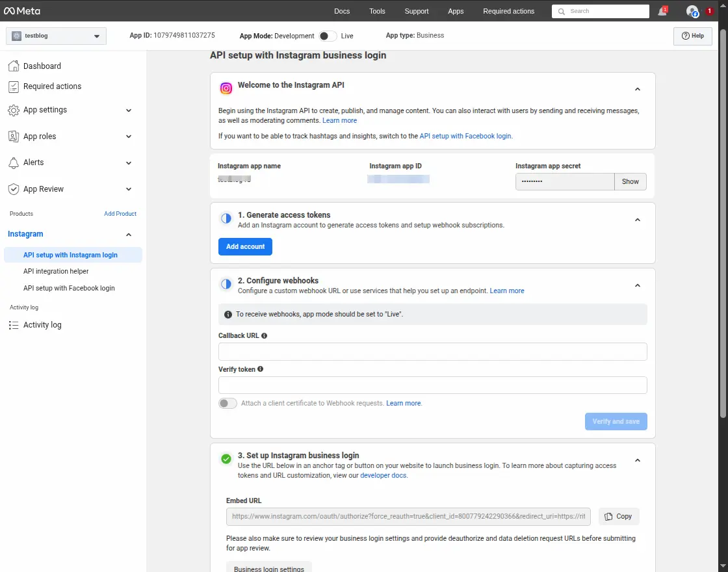Open the testblog app switcher dropdown
Viewport: 728px width, 572px height.
point(55,36)
